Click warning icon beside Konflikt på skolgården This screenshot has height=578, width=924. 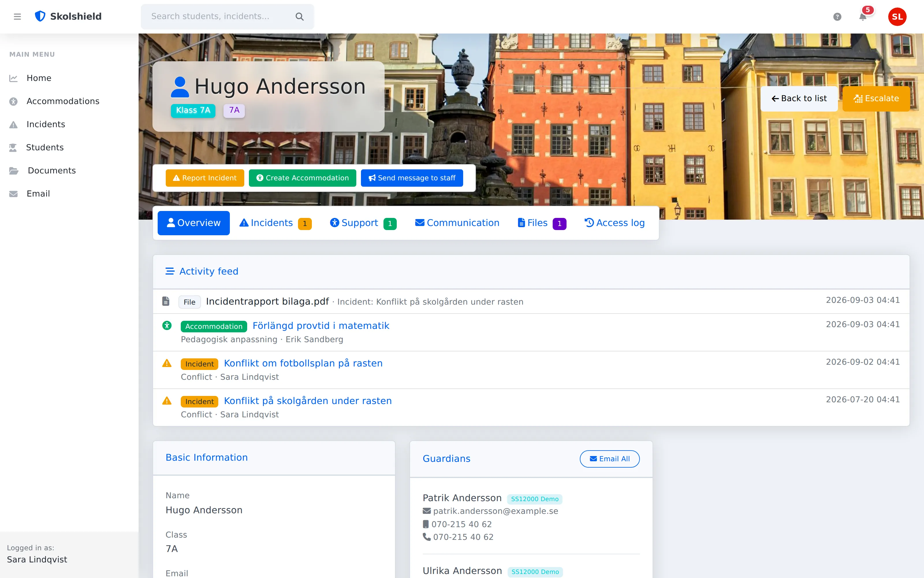(x=167, y=401)
